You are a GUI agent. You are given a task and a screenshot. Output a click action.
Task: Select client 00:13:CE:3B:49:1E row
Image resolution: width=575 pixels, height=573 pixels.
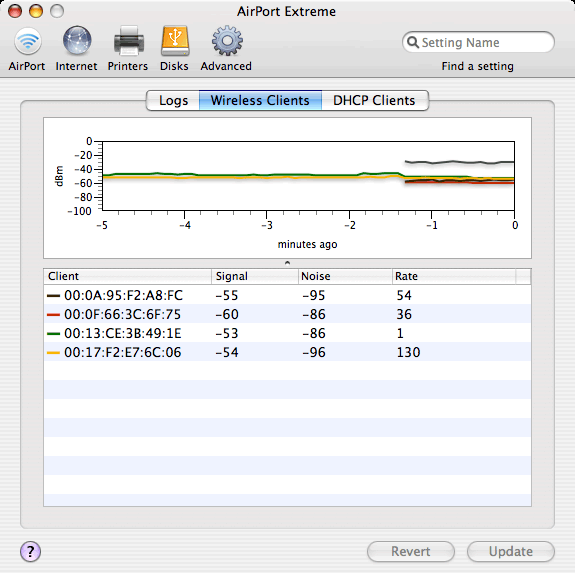287,333
